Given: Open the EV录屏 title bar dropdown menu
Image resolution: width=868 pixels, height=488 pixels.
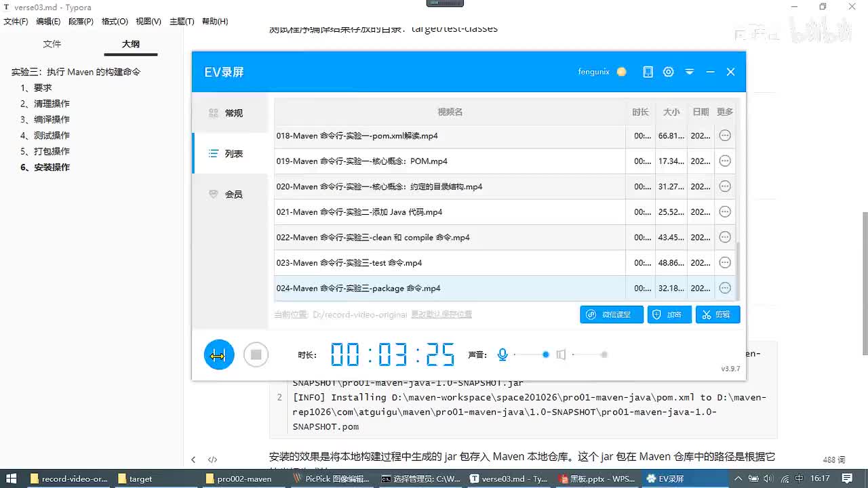Looking at the screenshot, I should click(x=690, y=72).
